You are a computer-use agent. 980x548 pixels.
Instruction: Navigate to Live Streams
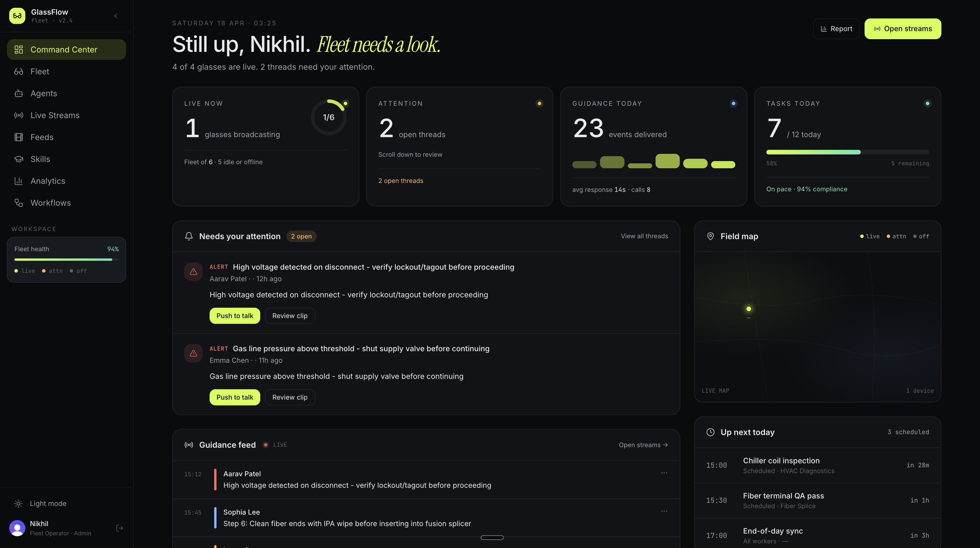click(x=66, y=115)
